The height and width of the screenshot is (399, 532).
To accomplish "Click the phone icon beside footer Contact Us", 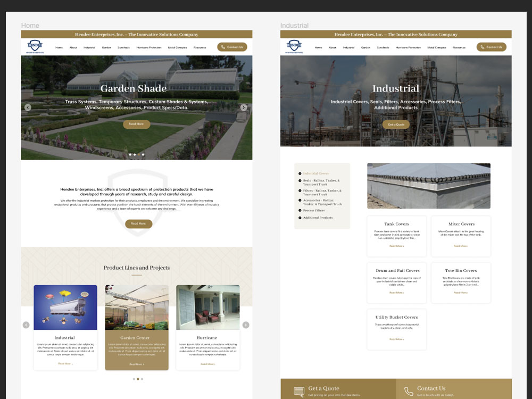I will pos(409,391).
